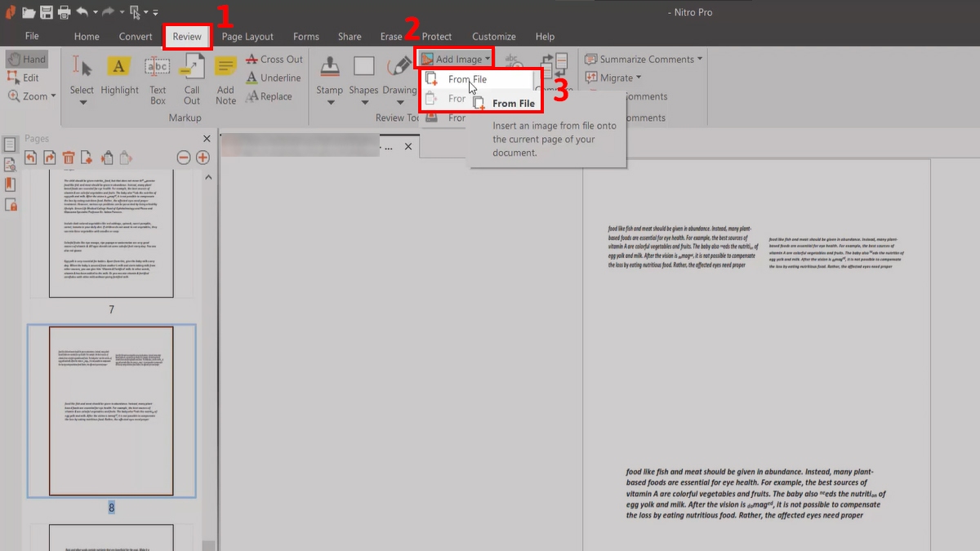
Task: Rotate page clockwise in Pages panel
Action: point(50,158)
